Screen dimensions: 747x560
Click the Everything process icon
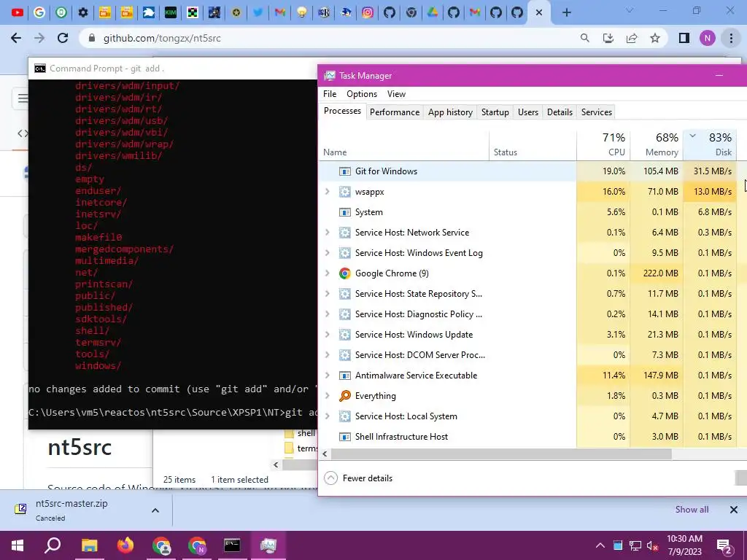click(344, 396)
